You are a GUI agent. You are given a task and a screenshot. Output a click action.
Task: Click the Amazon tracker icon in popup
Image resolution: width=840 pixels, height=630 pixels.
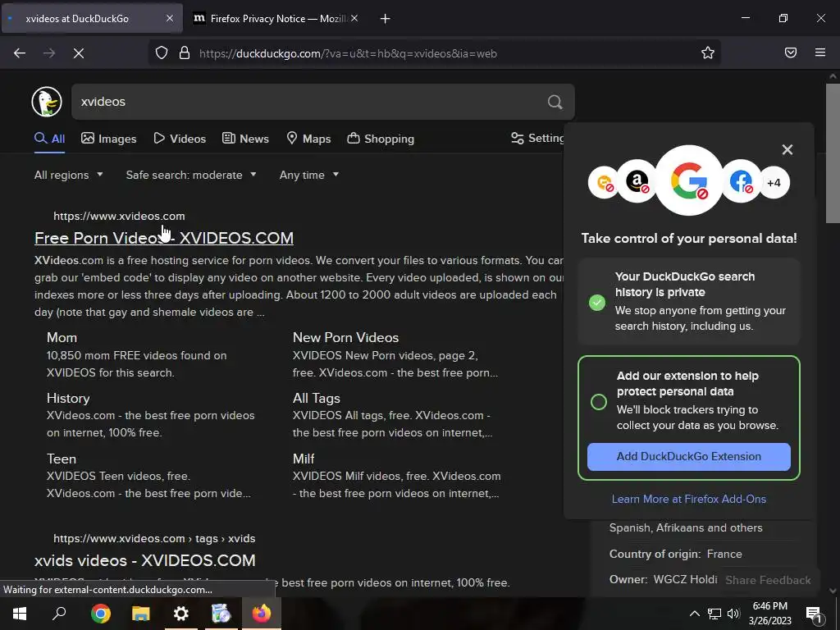[x=637, y=181]
